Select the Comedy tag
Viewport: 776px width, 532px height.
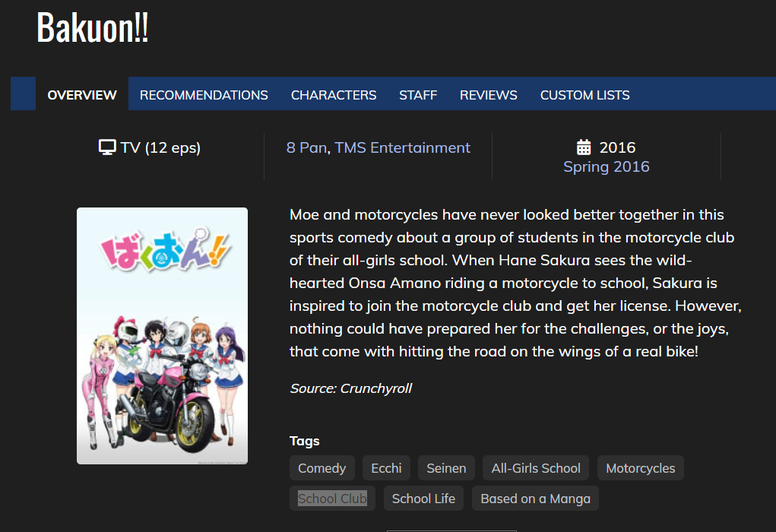322,468
